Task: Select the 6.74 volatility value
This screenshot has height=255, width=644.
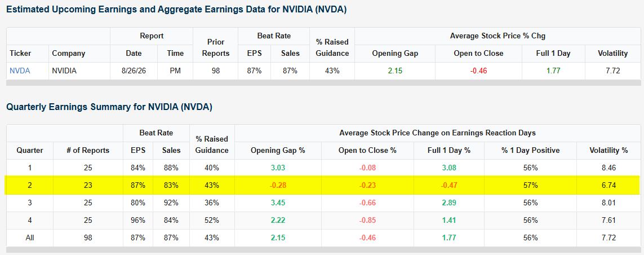Action: (610, 185)
